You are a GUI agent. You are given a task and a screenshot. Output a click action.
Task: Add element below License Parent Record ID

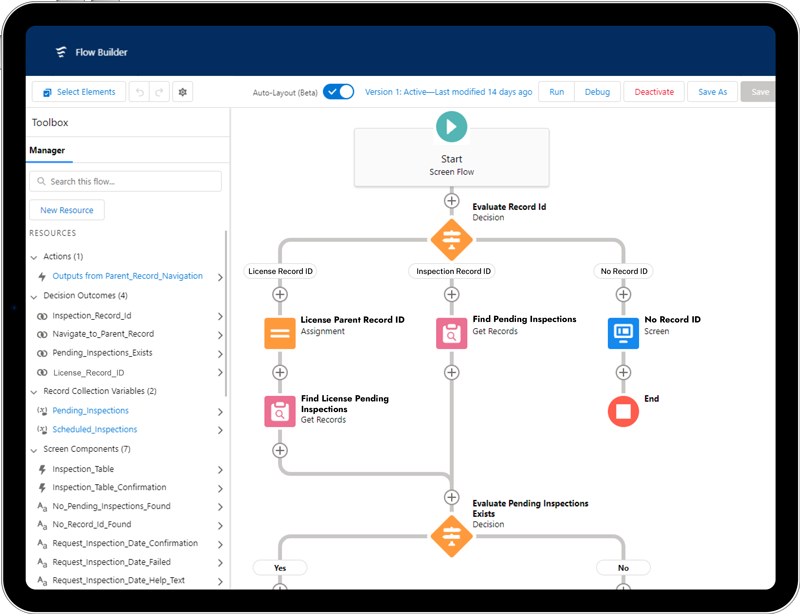coord(280,373)
